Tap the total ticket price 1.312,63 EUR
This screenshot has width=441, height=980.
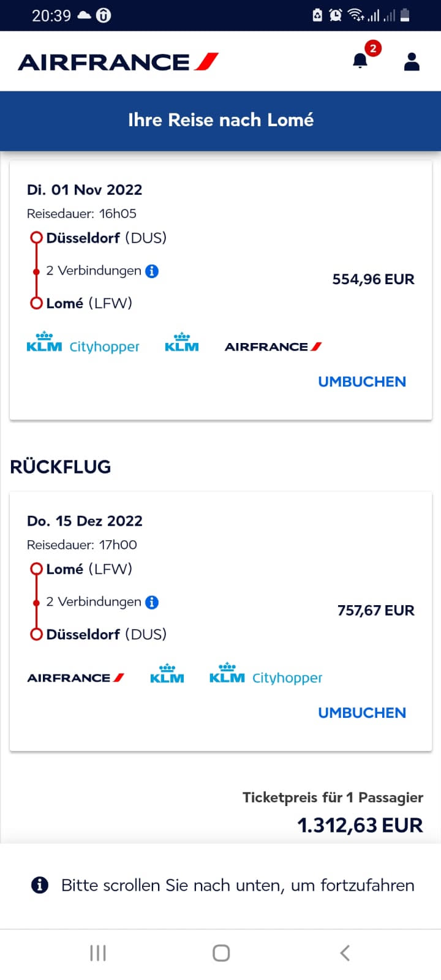pyautogui.click(x=360, y=825)
